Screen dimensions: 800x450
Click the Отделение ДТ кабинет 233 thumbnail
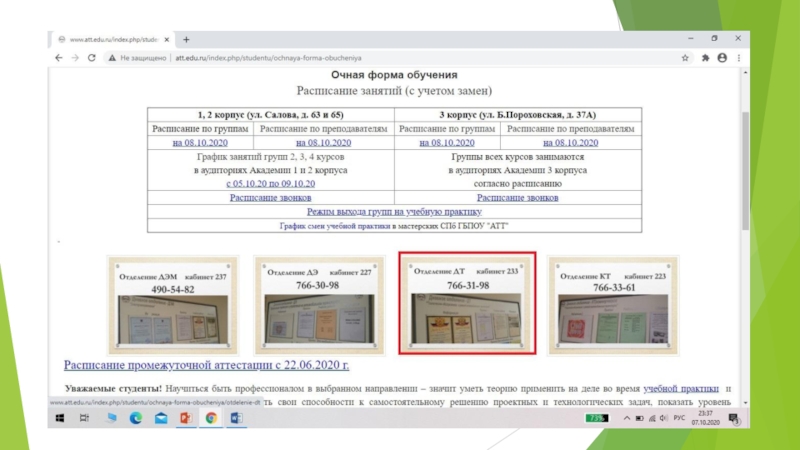pos(468,303)
